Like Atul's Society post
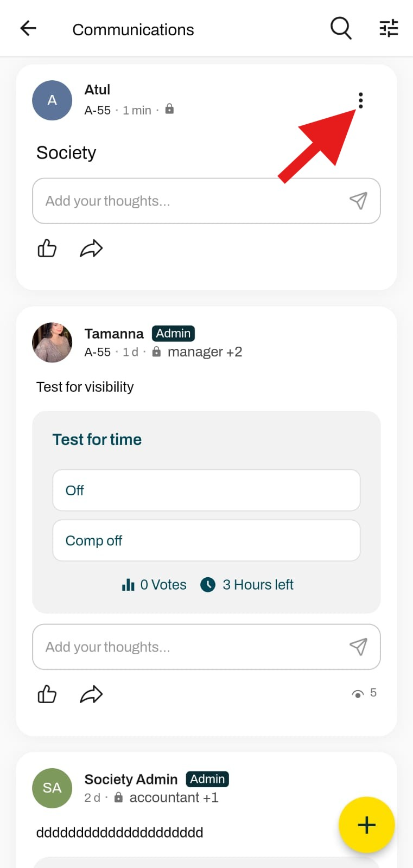This screenshot has width=413, height=868. (x=47, y=248)
